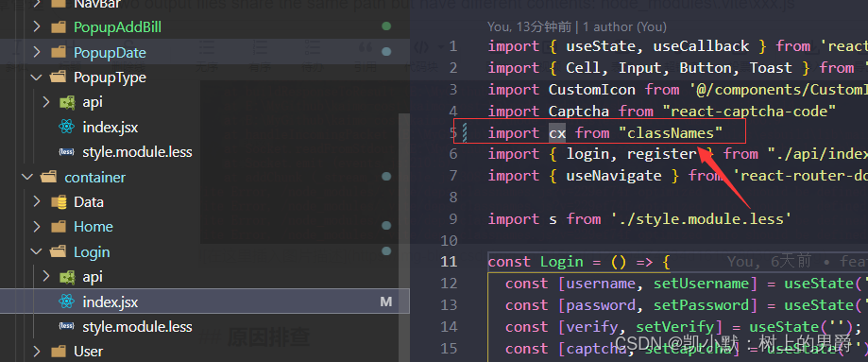Screen dimensions: 868x362
Task: Click git blame text '1 author (You)'
Action: (625, 26)
